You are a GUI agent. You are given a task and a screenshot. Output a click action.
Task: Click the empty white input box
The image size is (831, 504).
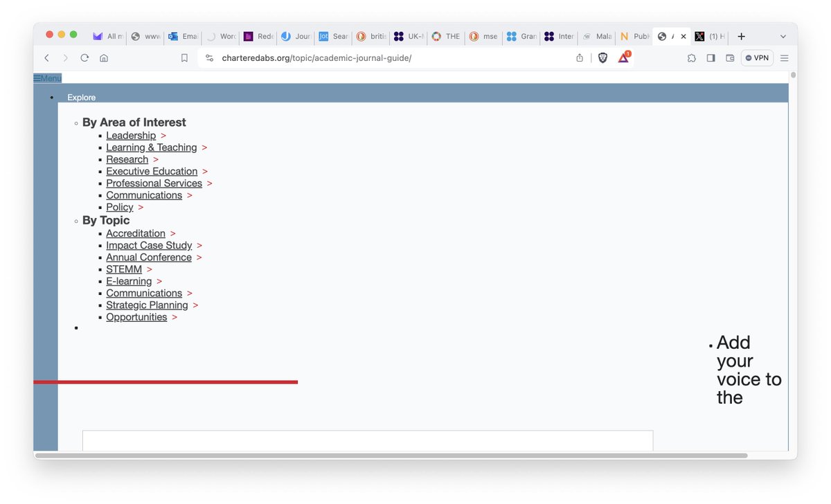[x=368, y=440]
